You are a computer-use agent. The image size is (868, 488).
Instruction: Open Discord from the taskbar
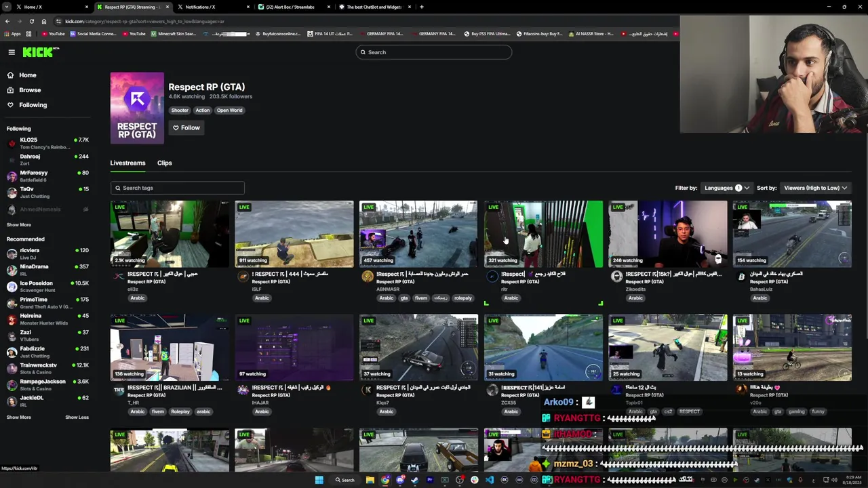[x=399, y=480]
